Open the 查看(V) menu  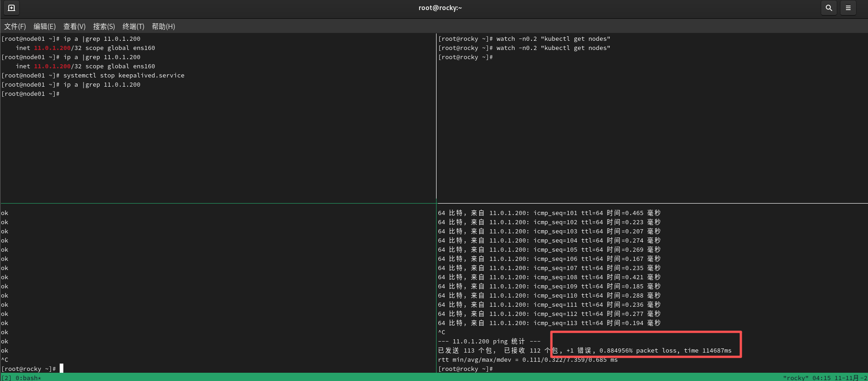(74, 27)
